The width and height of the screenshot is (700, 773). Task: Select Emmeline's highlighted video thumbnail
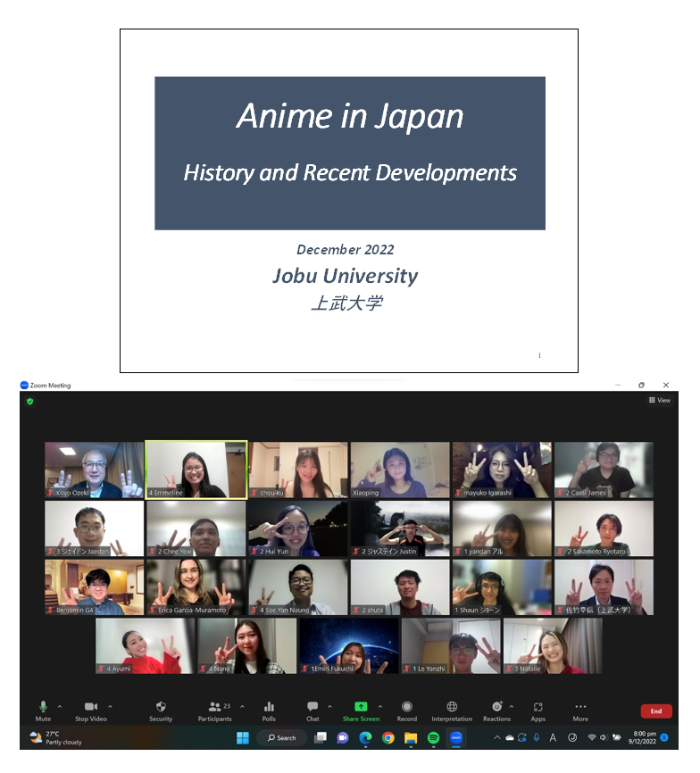pos(196,470)
